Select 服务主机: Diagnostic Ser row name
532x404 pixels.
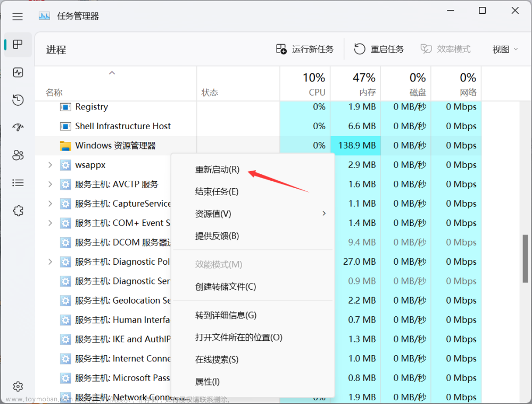(x=122, y=281)
